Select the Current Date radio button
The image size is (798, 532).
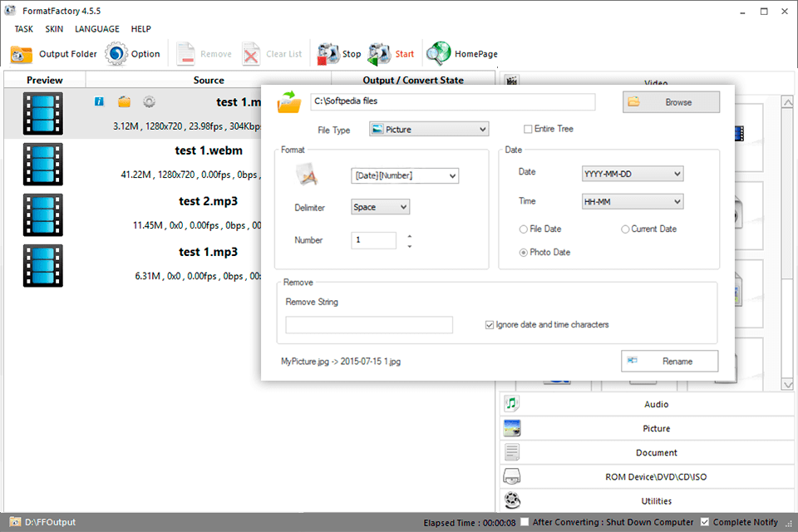pos(625,229)
